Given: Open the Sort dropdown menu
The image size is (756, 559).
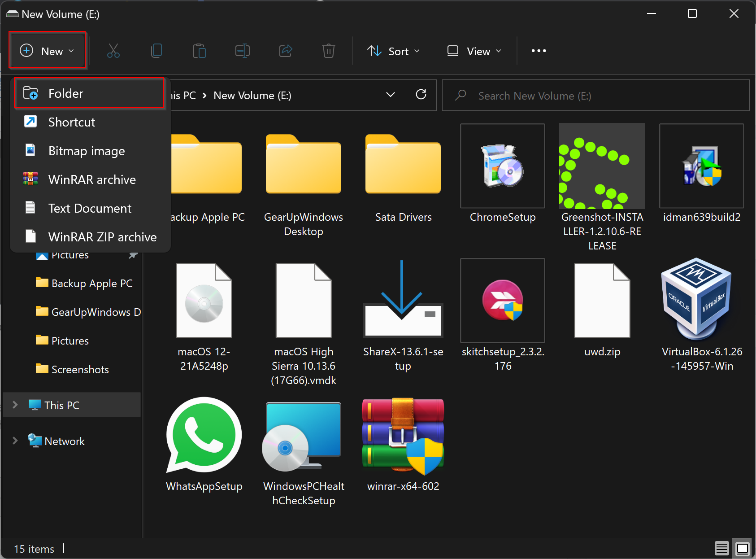Looking at the screenshot, I should (393, 51).
